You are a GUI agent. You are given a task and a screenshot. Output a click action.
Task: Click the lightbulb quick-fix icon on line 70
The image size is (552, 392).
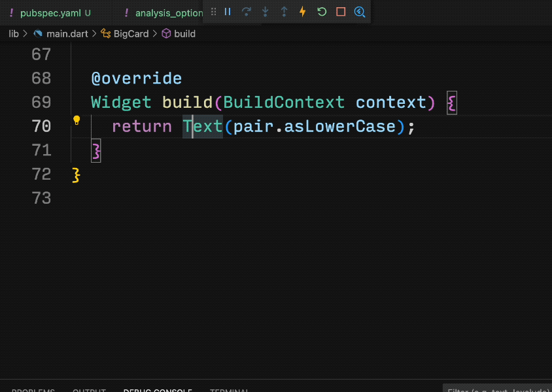click(77, 120)
